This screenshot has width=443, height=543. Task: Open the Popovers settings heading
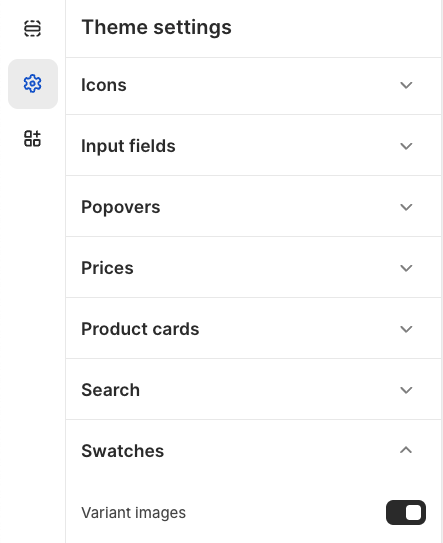pyautogui.click(x=121, y=207)
